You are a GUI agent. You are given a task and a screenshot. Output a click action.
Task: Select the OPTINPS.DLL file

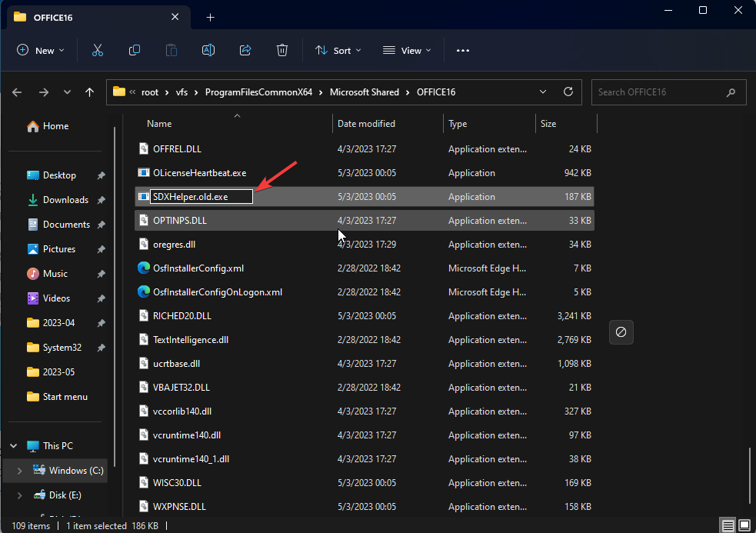[364, 221]
